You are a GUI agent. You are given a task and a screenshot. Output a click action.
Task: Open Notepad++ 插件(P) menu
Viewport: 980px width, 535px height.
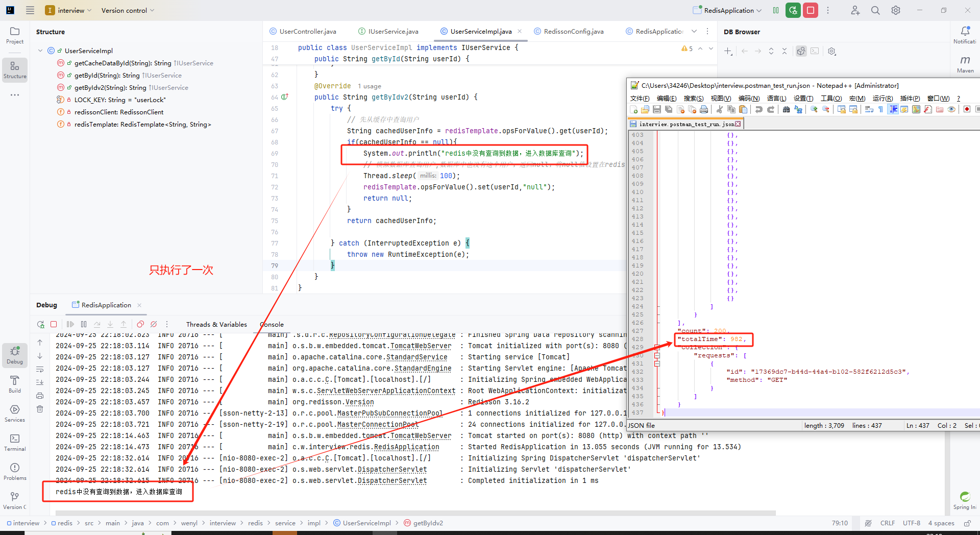[x=910, y=98]
